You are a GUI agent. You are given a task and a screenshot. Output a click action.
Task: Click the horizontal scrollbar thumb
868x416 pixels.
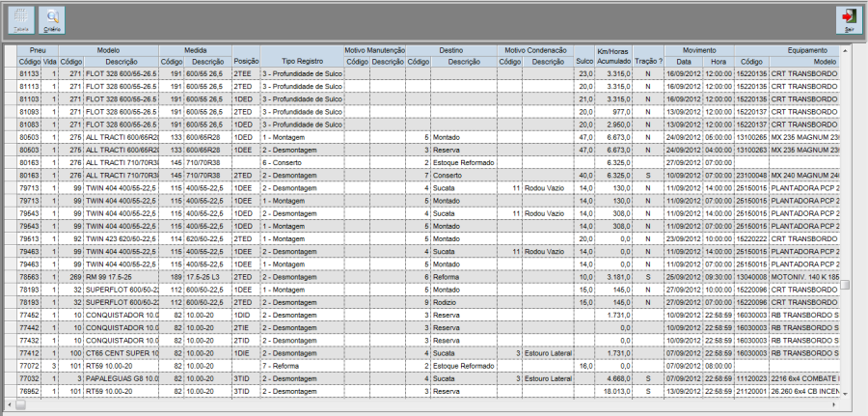(x=20, y=405)
